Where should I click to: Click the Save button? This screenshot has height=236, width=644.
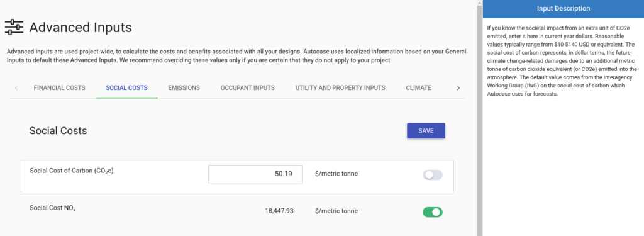point(426,131)
